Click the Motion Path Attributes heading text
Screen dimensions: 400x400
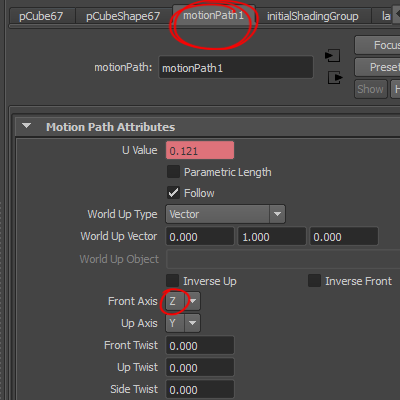(x=110, y=127)
